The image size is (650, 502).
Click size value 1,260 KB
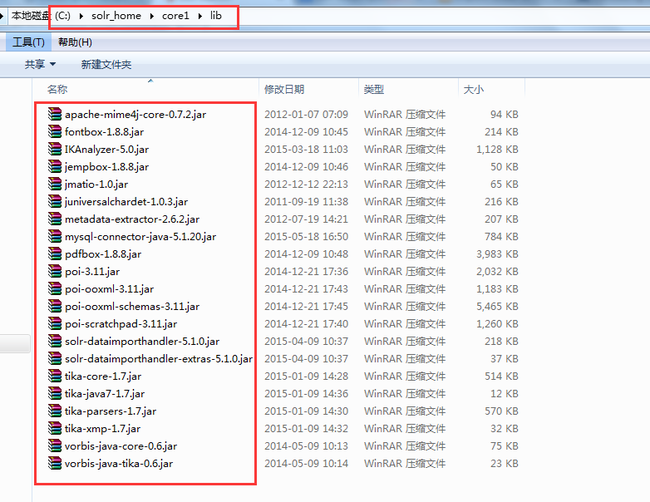(497, 324)
